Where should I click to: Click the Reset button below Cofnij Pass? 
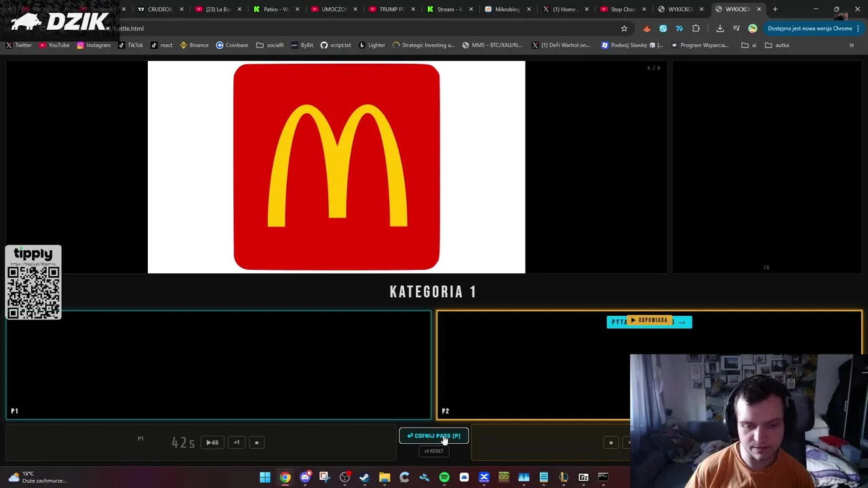[x=434, y=451]
